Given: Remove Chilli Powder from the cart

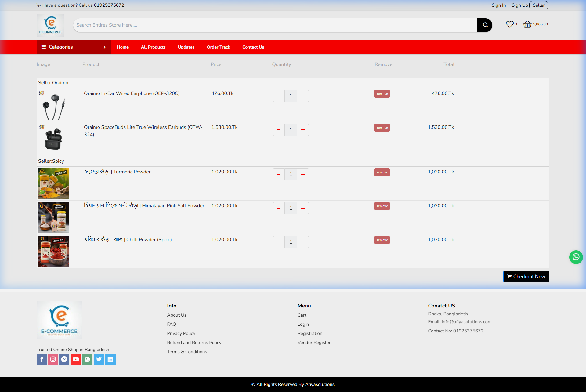Looking at the screenshot, I should click(382, 240).
